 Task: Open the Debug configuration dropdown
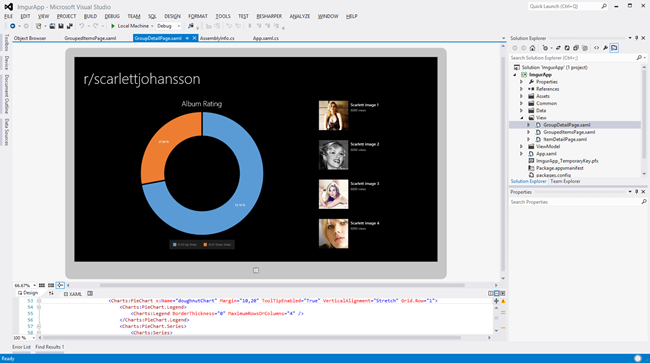click(169, 26)
